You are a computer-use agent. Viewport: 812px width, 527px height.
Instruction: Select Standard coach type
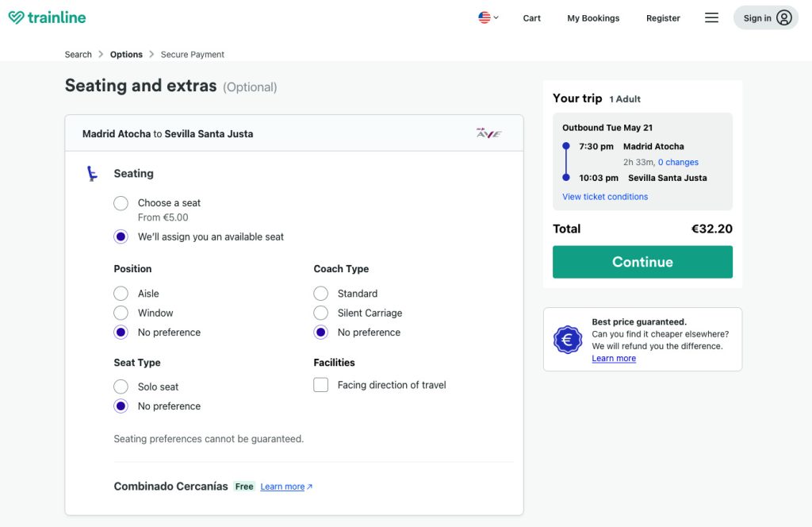pos(320,294)
